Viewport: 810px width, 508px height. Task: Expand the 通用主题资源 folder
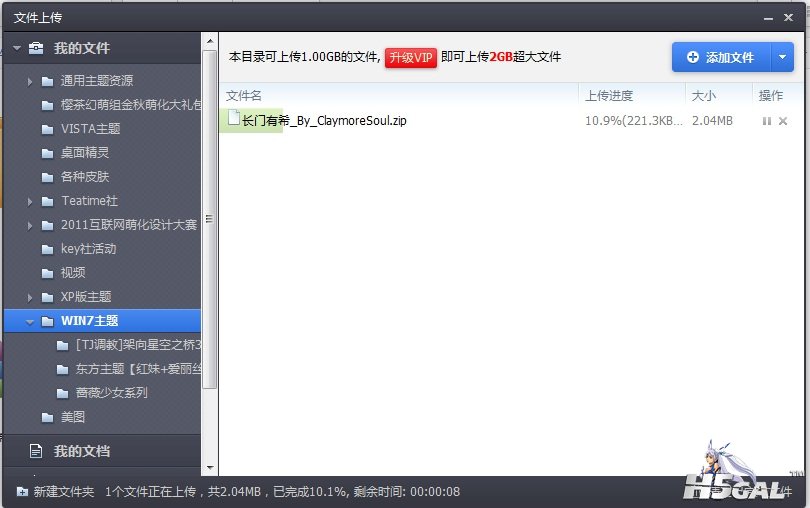click(30, 81)
